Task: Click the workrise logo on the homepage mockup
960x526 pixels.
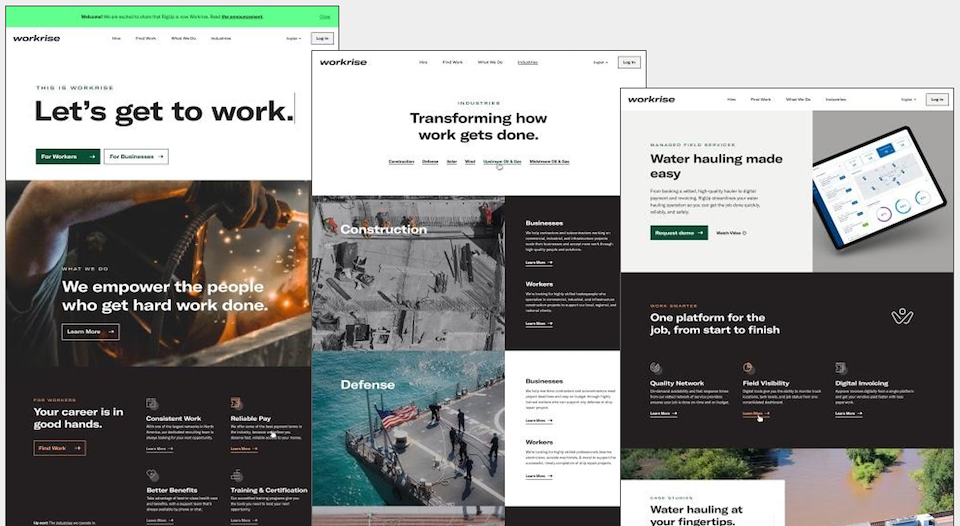Action: coord(37,38)
